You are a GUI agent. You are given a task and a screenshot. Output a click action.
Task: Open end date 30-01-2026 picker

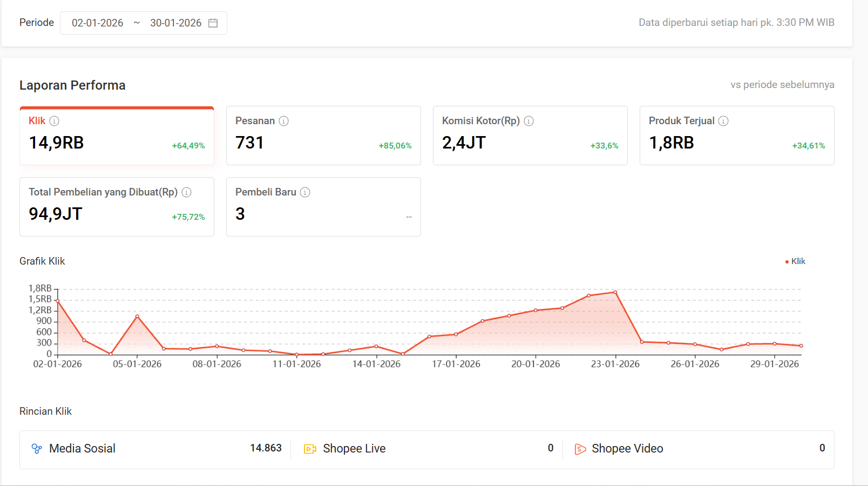[175, 23]
